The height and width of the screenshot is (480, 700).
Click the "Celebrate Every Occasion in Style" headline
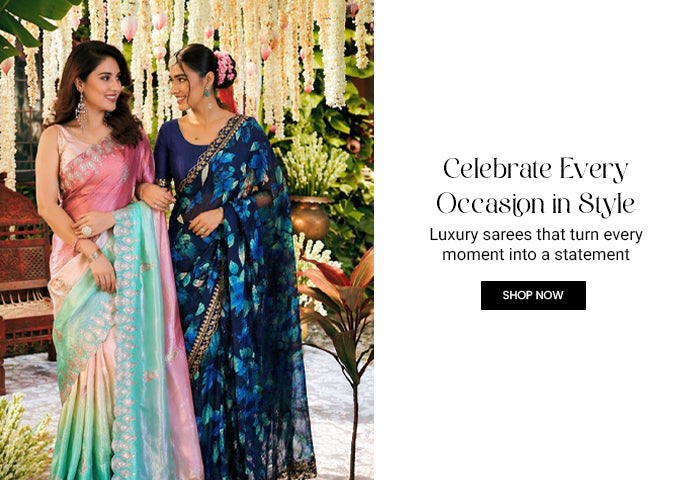tap(535, 187)
